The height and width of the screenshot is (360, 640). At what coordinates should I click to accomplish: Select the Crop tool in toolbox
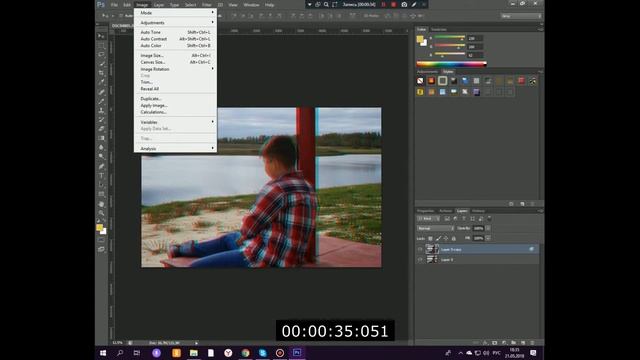tap(101, 73)
